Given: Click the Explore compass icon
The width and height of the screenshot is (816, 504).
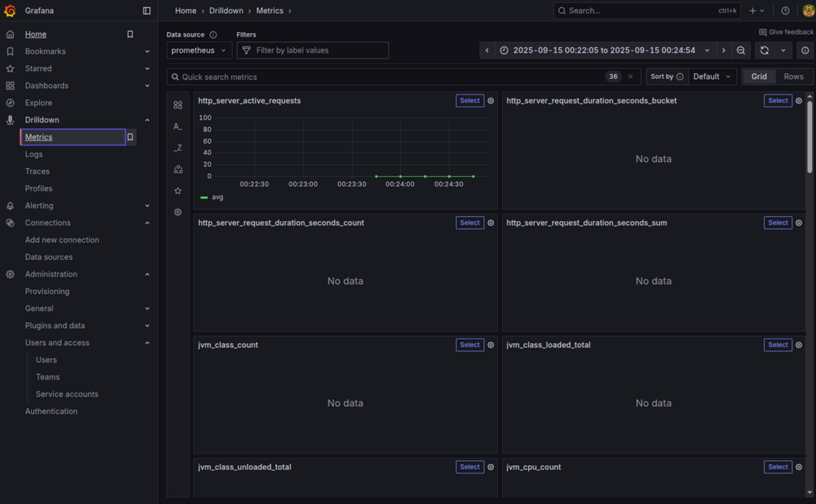Looking at the screenshot, I should point(10,103).
